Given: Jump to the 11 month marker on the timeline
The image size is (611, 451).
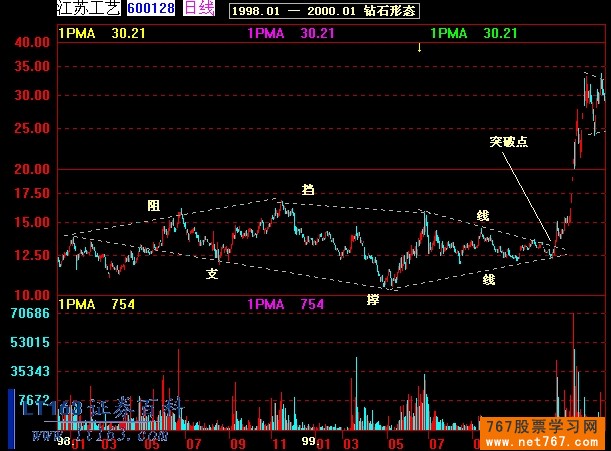Looking at the screenshot, I should (x=280, y=441).
